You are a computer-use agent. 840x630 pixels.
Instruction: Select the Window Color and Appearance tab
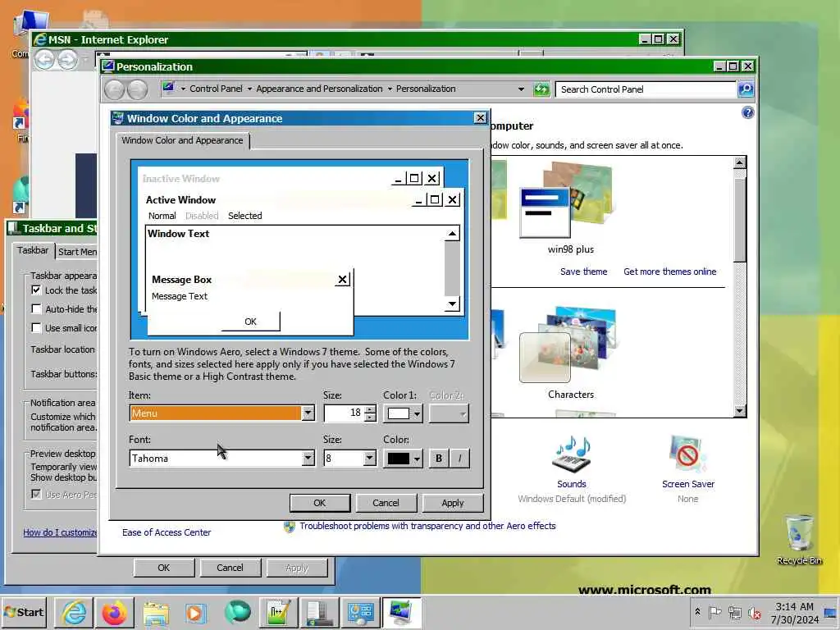click(x=182, y=140)
